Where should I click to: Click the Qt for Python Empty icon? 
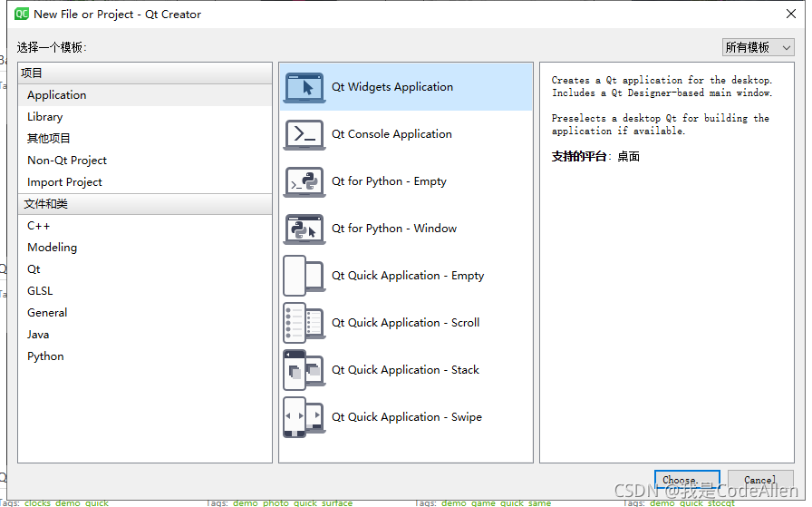[304, 181]
